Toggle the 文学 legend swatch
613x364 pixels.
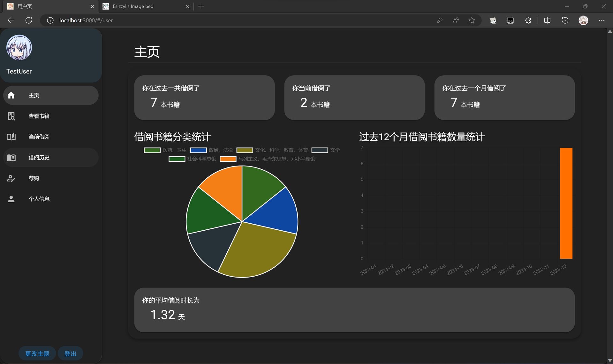coord(320,150)
